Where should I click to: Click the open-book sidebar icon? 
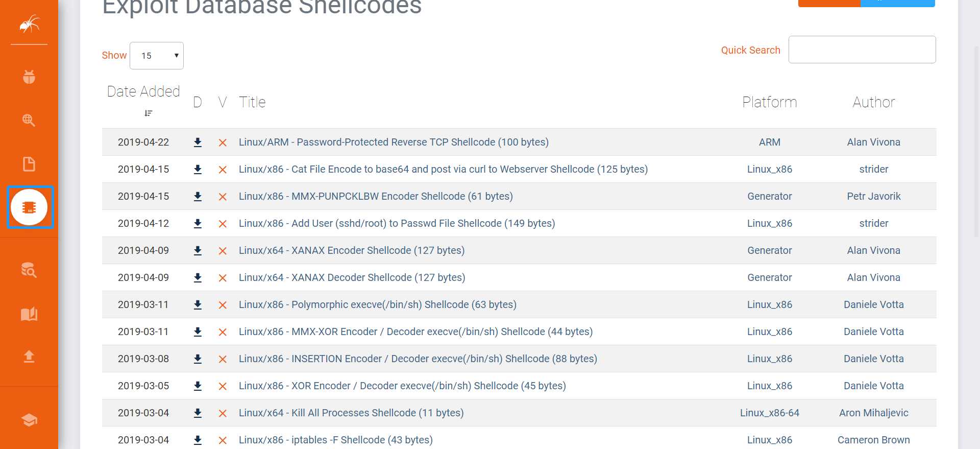point(29,314)
